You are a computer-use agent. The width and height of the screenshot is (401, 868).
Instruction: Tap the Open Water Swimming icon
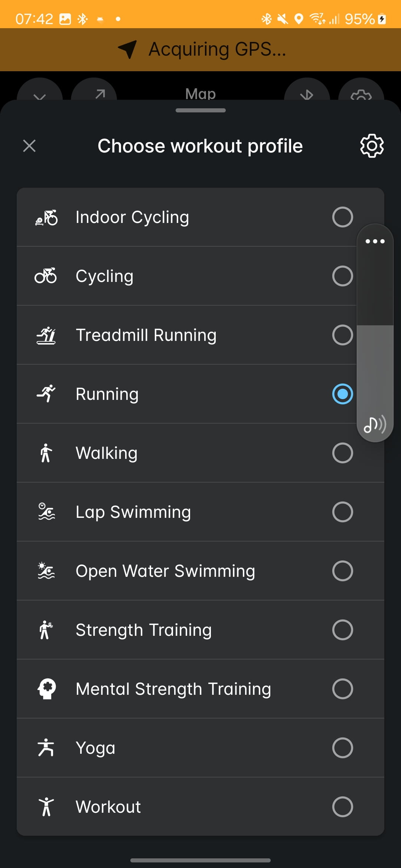click(x=46, y=571)
